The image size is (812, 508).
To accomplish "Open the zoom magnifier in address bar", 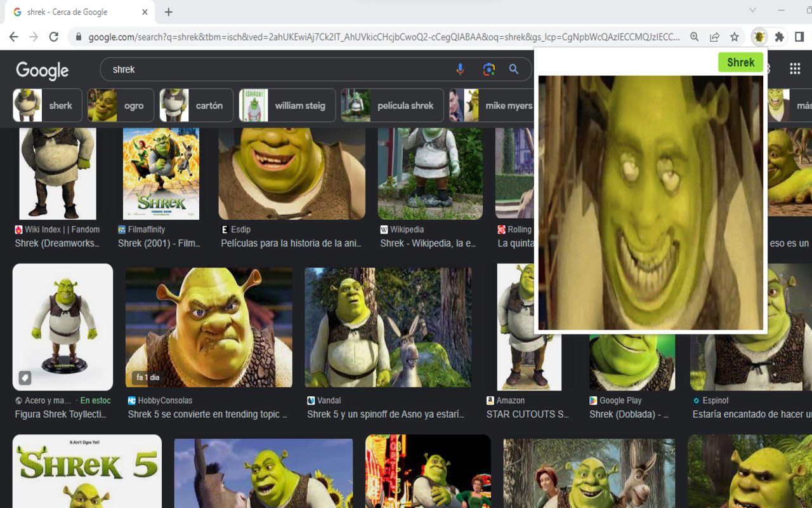I will 695,37.
